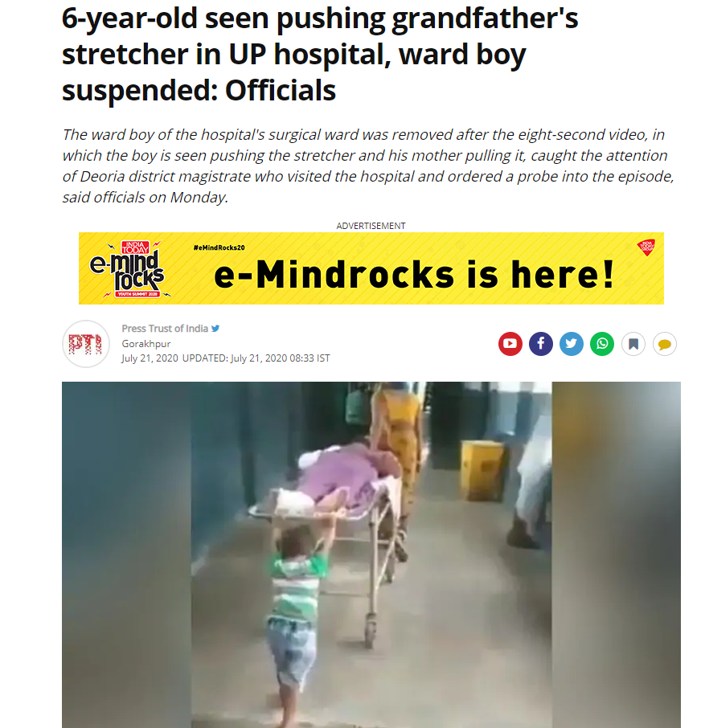Open the red YouTube icon
The image size is (705, 728).
click(x=510, y=344)
